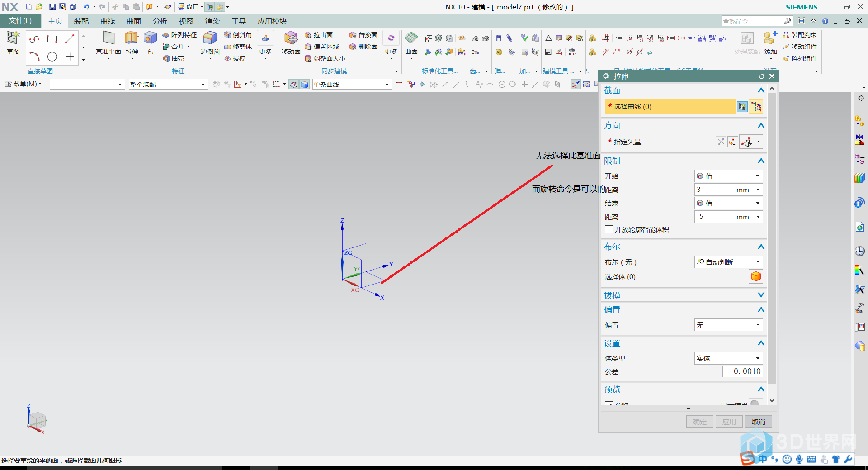Click the curve icon right of 选择曲线
Image resolution: width=868 pixels, height=470 pixels.
tap(756, 107)
